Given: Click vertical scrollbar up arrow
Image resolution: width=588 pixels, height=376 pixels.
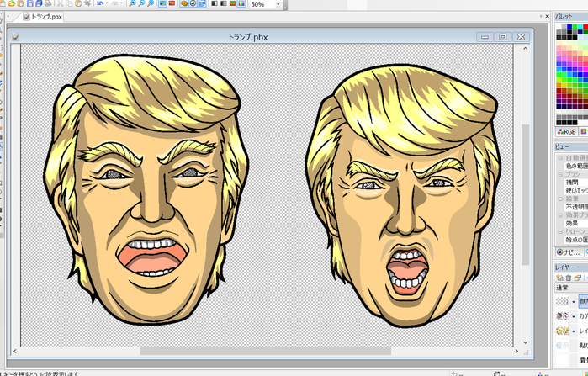Looking at the screenshot, I should 526,49.
